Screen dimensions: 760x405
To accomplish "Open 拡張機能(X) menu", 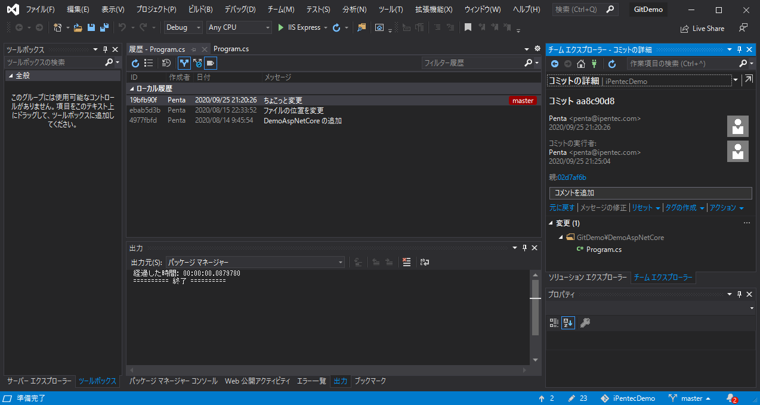I will (433, 9).
